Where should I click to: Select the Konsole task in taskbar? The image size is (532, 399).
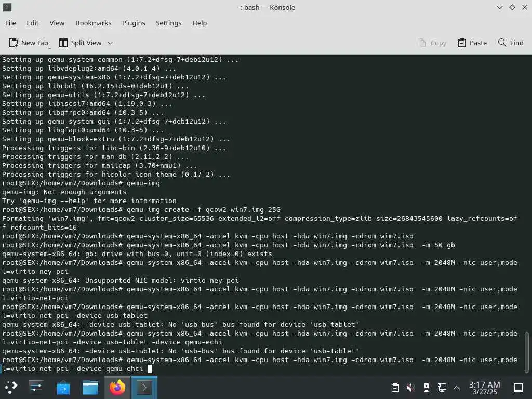[144, 387]
